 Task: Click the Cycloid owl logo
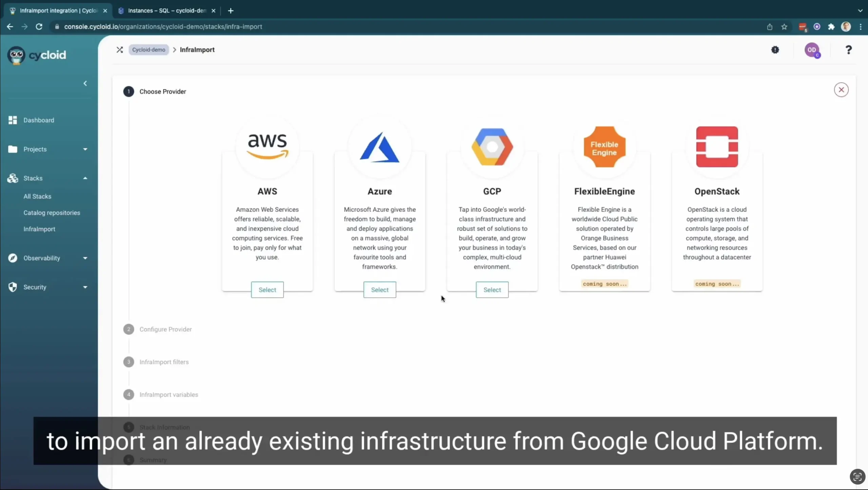coord(16,55)
